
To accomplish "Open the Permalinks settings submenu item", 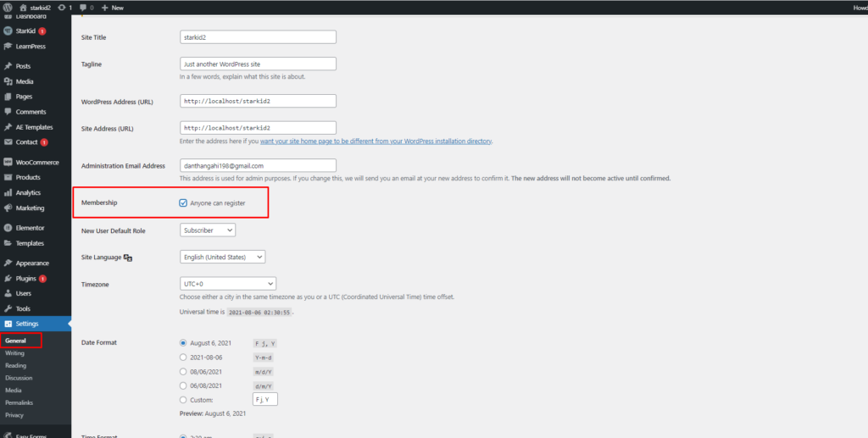I will coord(19,402).
